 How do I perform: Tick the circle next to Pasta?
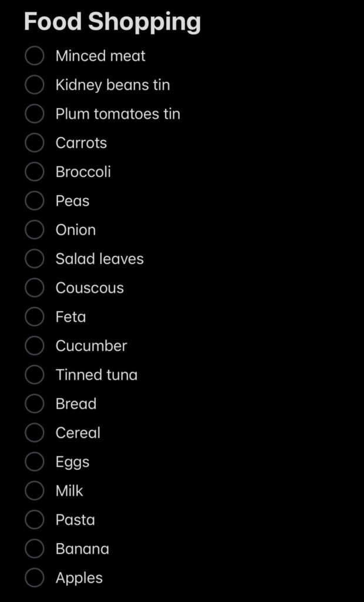[35, 520]
